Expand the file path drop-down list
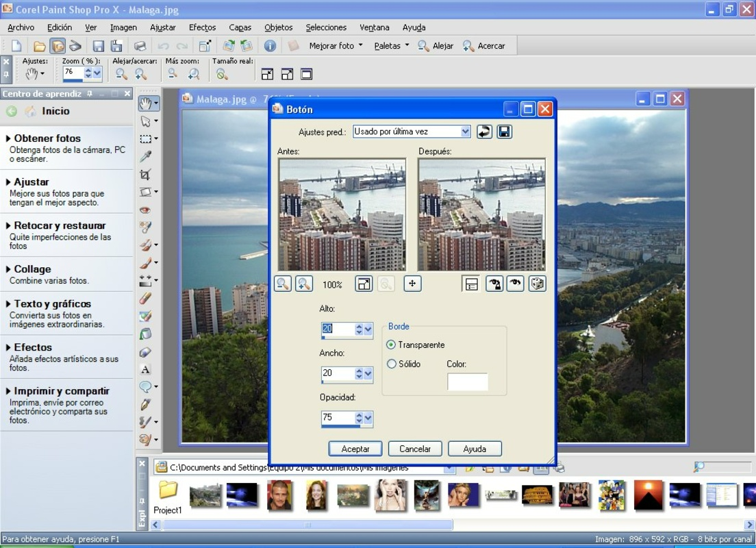Viewport: 756px width, 548px height. [450, 468]
